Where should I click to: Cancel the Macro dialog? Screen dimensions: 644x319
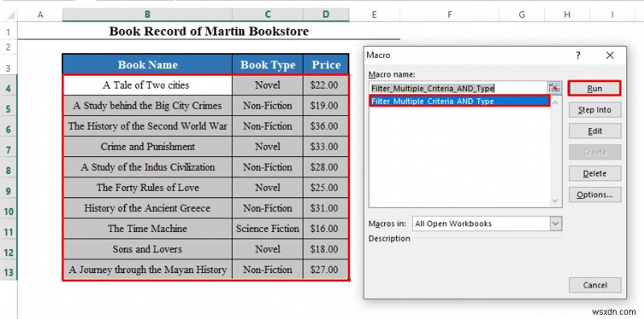point(595,285)
